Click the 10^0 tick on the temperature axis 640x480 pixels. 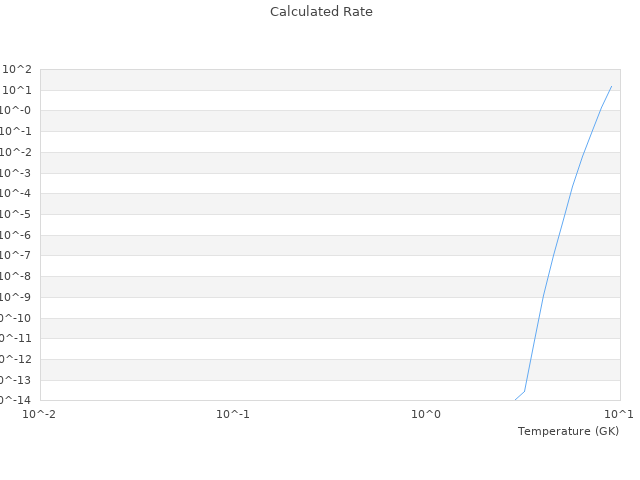click(426, 414)
